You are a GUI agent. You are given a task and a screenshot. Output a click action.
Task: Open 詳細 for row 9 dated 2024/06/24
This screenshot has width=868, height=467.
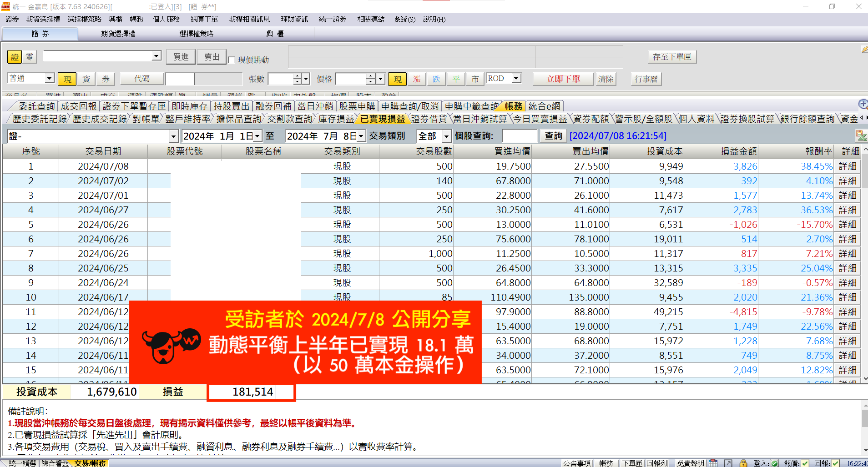tap(848, 283)
